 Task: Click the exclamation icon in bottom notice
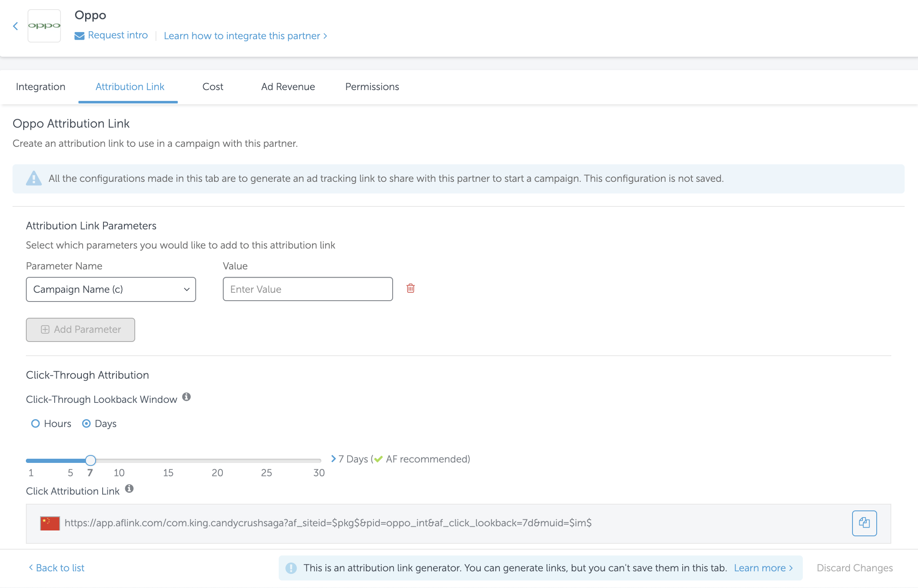(x=291, y=568)
